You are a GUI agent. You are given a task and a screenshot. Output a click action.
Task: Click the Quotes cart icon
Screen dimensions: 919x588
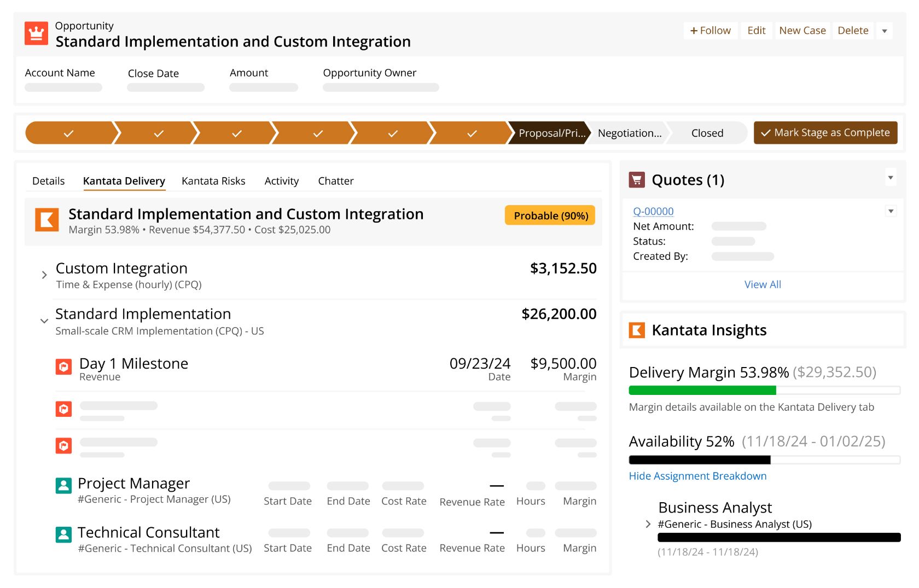click(x=637, y=179)
